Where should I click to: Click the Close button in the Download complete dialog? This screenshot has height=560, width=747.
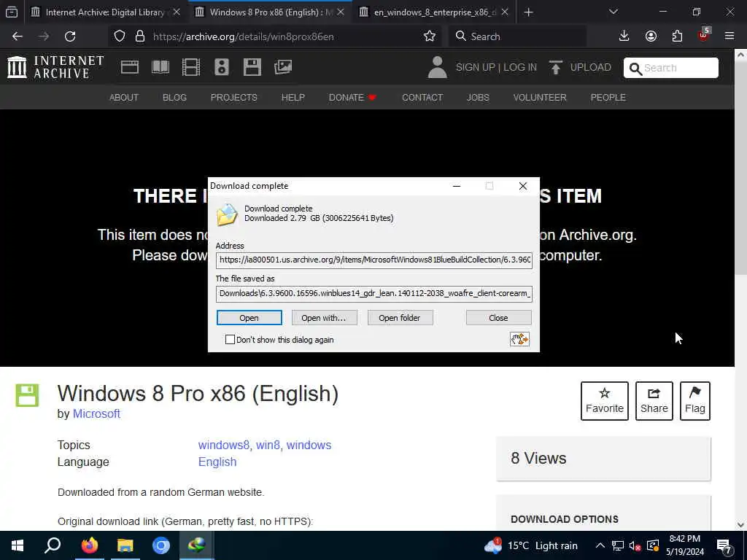[498, 318]
